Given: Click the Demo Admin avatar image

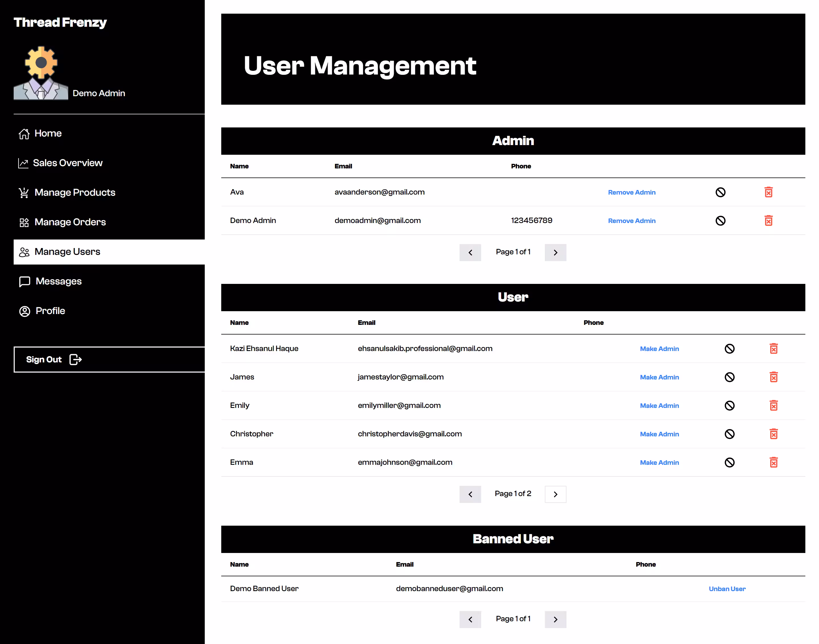Looking at the screenshot, I should (x=41, y=73).
